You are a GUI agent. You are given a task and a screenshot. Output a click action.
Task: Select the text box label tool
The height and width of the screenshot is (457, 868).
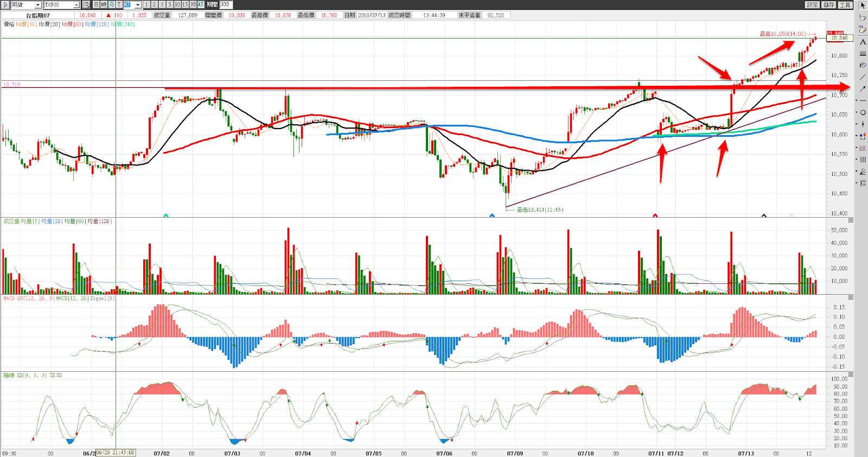863,183
